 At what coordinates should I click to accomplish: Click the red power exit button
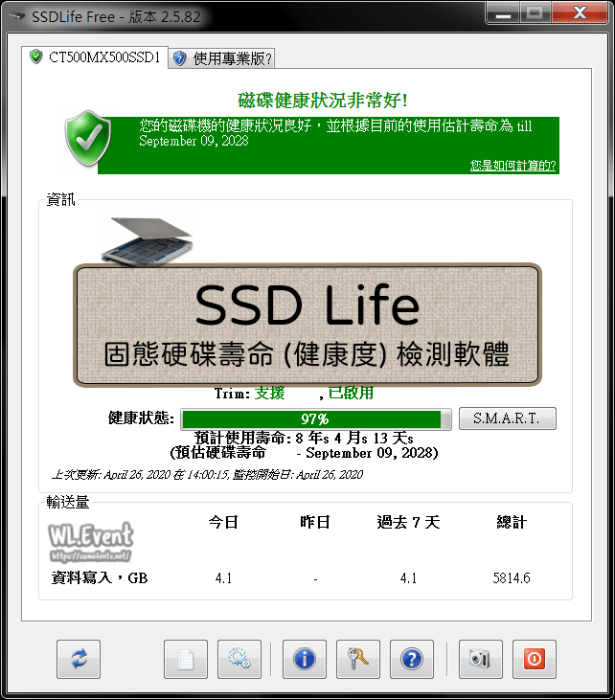[x=535, y=659]
